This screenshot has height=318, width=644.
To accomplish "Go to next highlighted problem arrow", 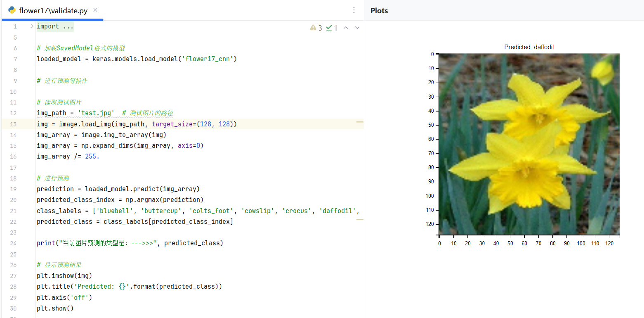I will coord(357,28).
